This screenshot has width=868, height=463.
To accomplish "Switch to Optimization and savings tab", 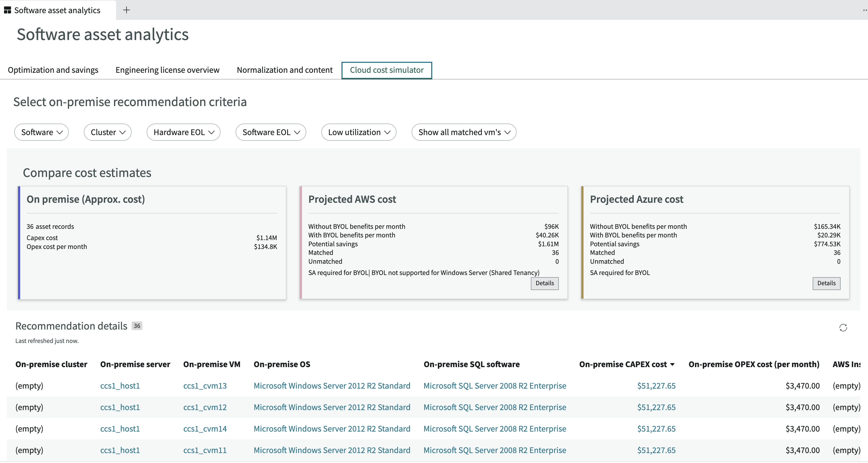I will coord(53,70).
